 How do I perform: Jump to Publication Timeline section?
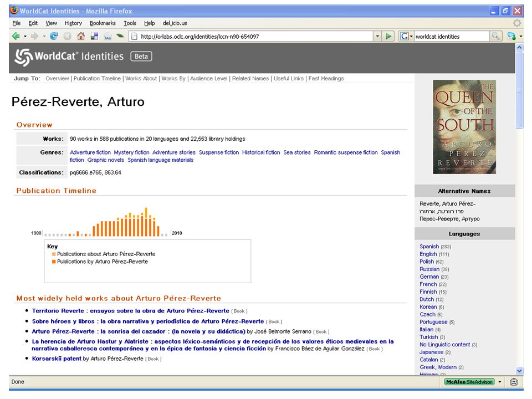click(97, 78)
